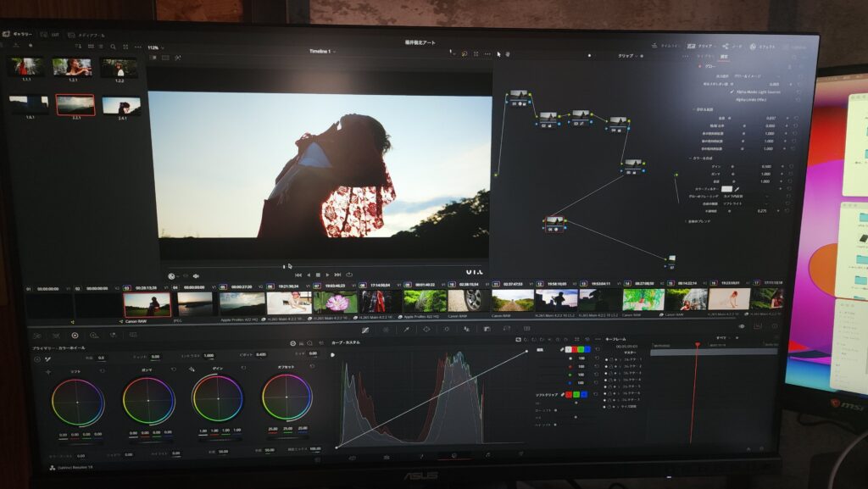Toggle the red curve channel button
This screenshot has height=489, width=868.
[574, 350]
